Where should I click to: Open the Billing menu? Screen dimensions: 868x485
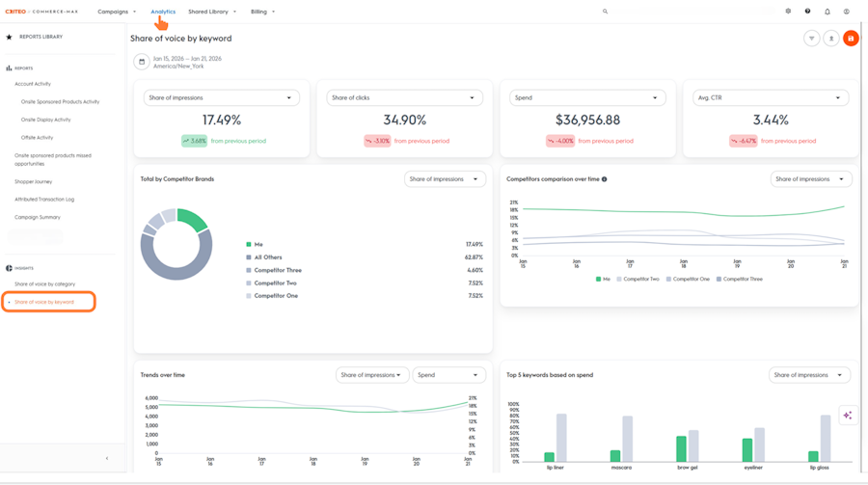pos(262,12)
